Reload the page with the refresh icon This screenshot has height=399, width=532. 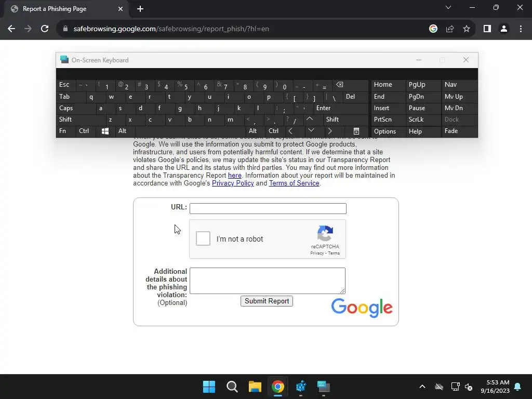(x=45, y=29)
